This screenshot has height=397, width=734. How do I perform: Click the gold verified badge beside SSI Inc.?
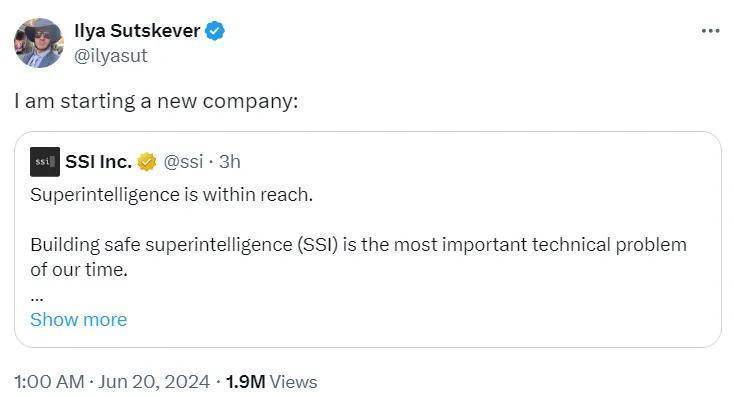point(147,162)
